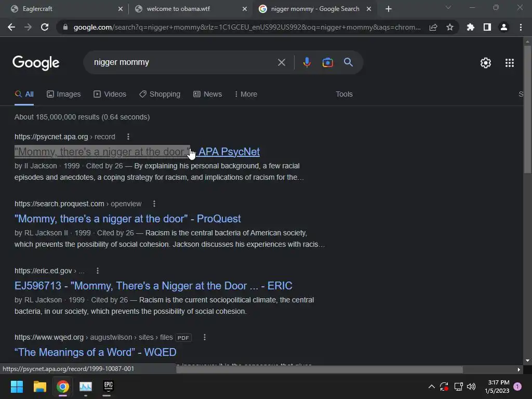Click the PDF badge on the wqed.org result
This screenshot has width=532, height=399.
pyautogui.click(x=183, y=338)
